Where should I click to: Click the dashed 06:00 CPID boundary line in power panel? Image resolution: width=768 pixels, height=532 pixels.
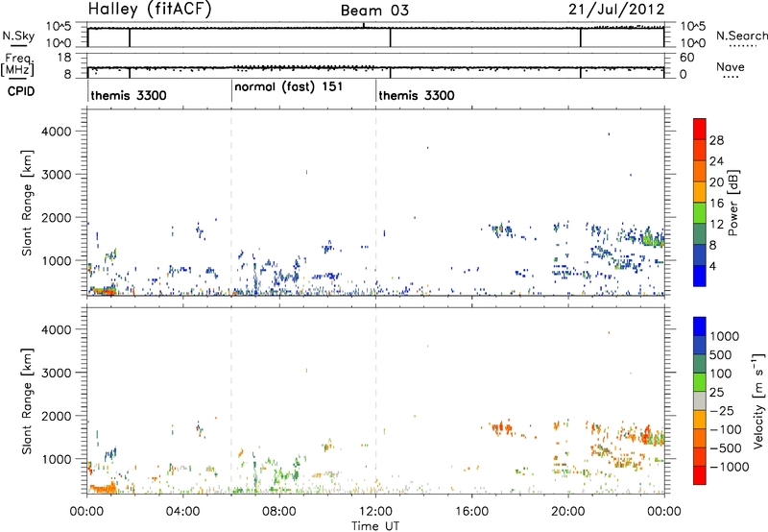pos(231,203)
